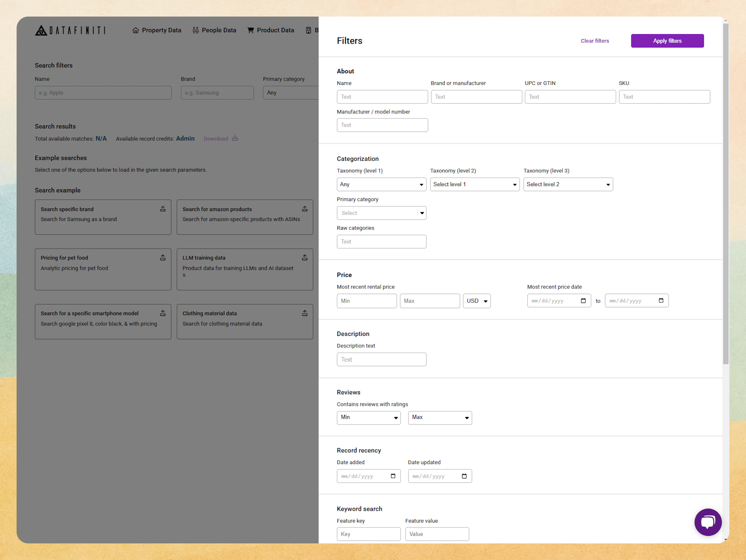Click the Datafiniti logo
This screenshot has width=746, height=560.
pyautogui.click(x=70, y=30)
